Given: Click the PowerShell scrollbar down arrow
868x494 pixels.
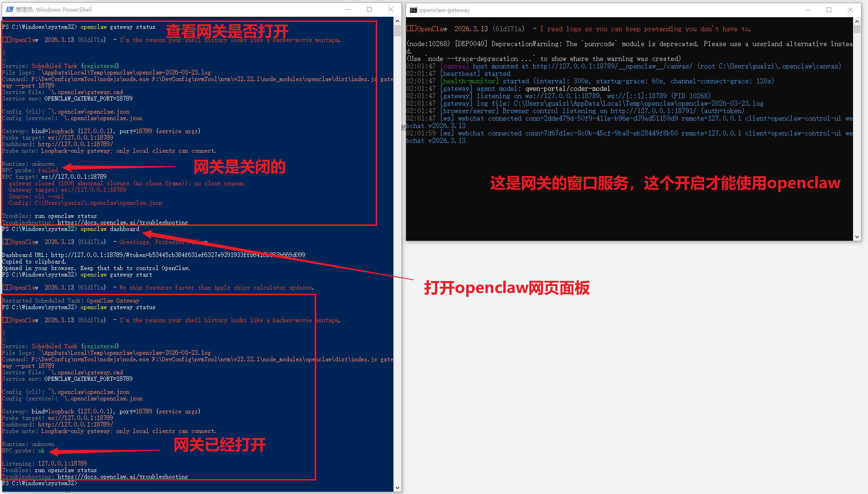Looking at the screenshot, I should [397, 487].
